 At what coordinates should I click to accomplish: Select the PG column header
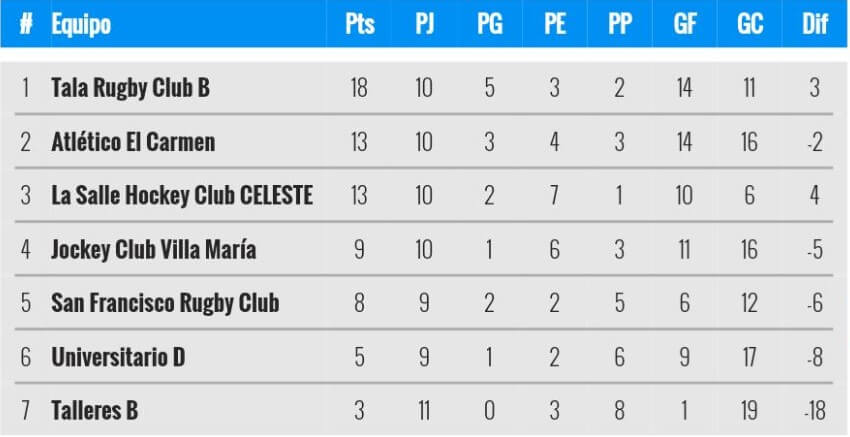tap(489, 24)
